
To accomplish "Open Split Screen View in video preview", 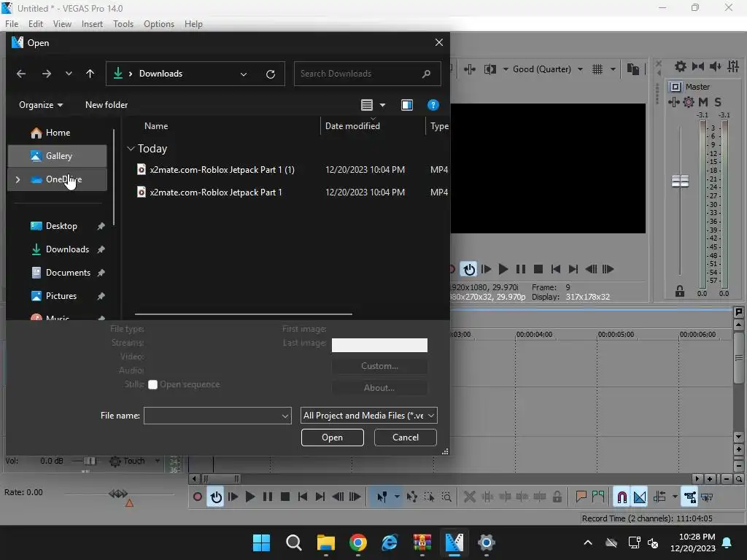I will coord(489,69).
